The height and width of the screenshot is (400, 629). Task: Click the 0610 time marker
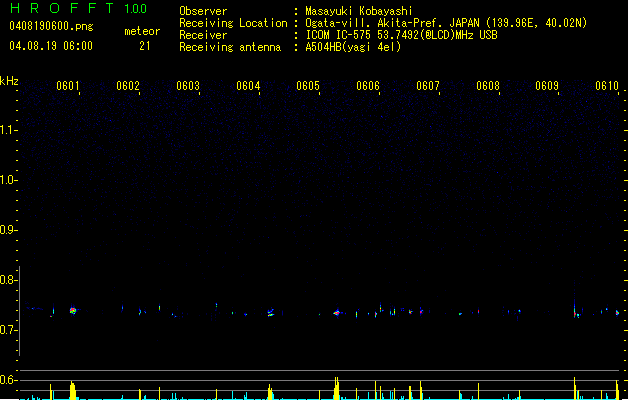(x=607, y=86)
